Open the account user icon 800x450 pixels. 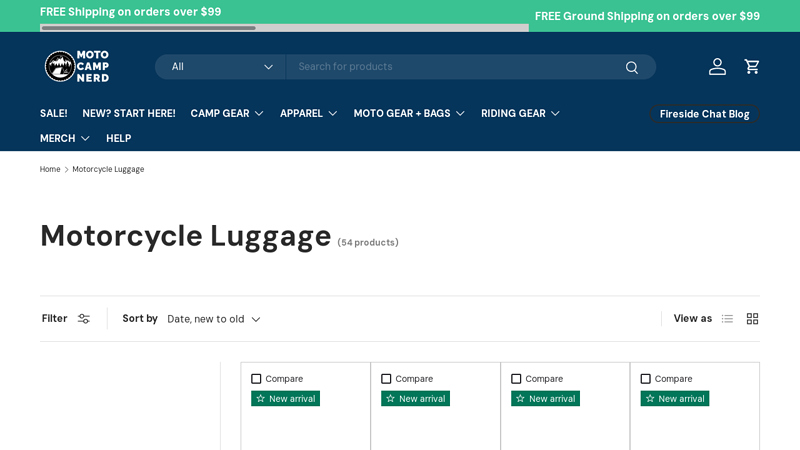(x=717, y=67)
